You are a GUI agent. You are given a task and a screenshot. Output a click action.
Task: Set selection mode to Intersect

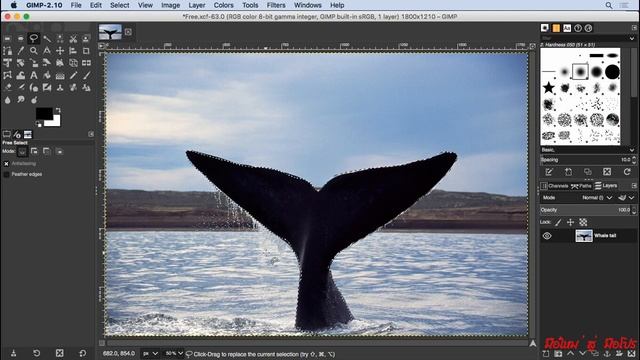pos(60,151)
